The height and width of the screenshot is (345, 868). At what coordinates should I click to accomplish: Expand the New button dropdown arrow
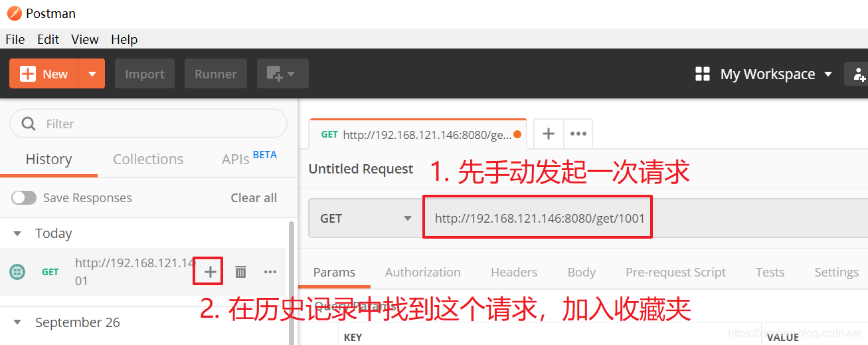(x=92, y=74)
